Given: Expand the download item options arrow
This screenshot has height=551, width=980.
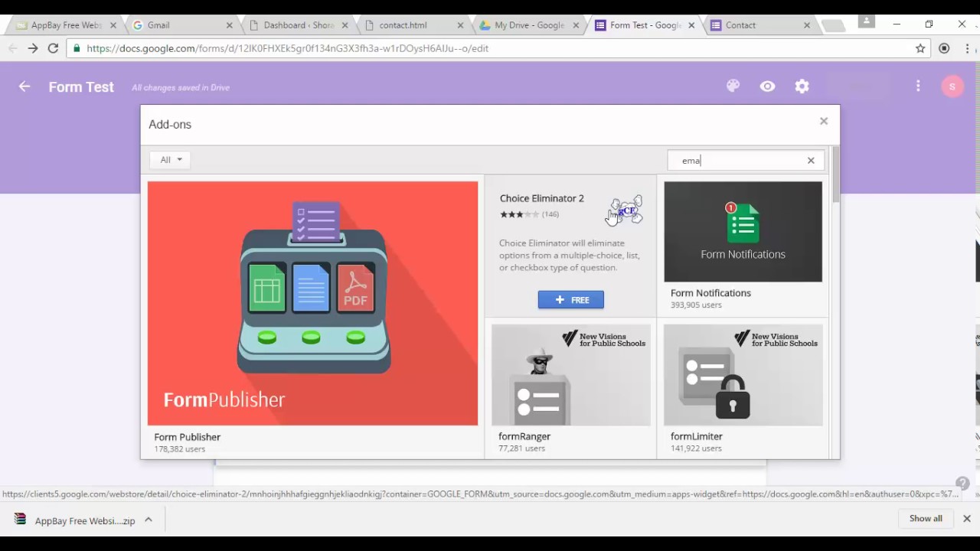Looking at the screenshot, I should 149,520.
